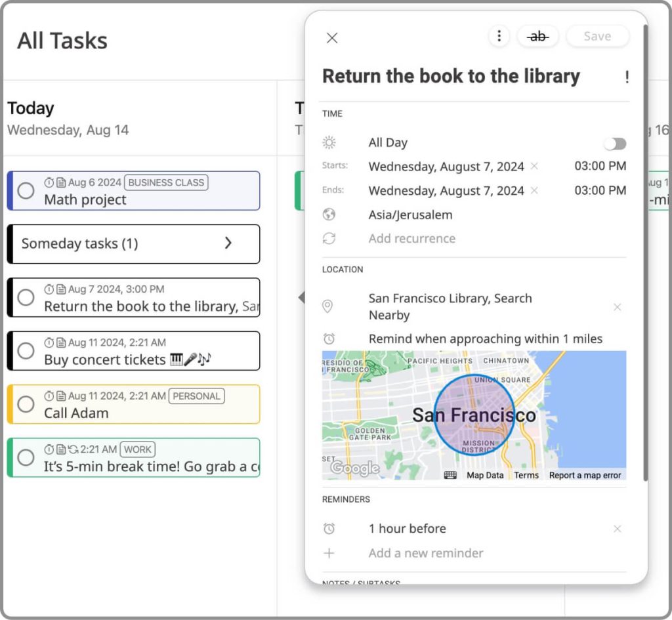This screenshot has width=672, height=620.
Task: Click Add recurrence
Action: click(x=412, y=238)
